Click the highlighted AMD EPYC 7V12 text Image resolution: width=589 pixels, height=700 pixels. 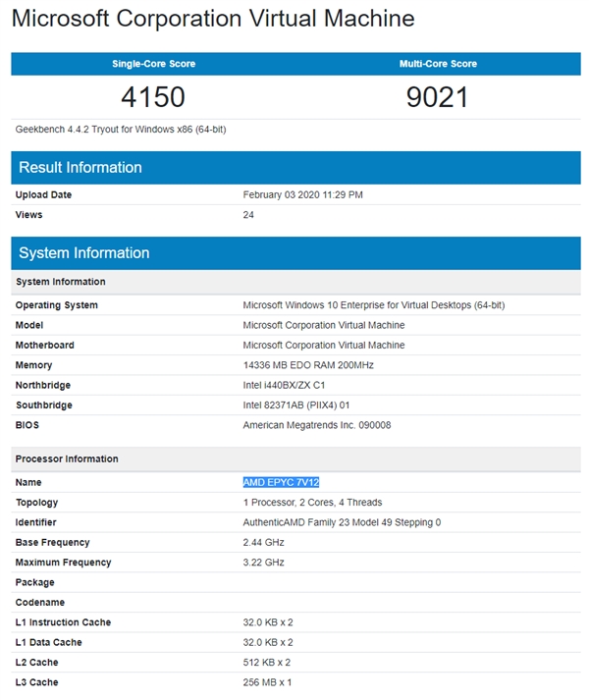(x=281, y=483)
